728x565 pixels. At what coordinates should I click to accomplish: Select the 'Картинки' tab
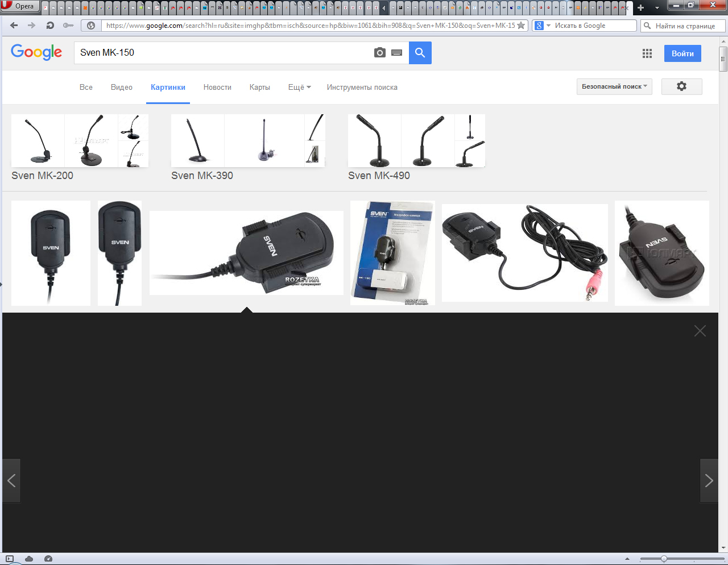pyautogui.click(x=168, y=87)
